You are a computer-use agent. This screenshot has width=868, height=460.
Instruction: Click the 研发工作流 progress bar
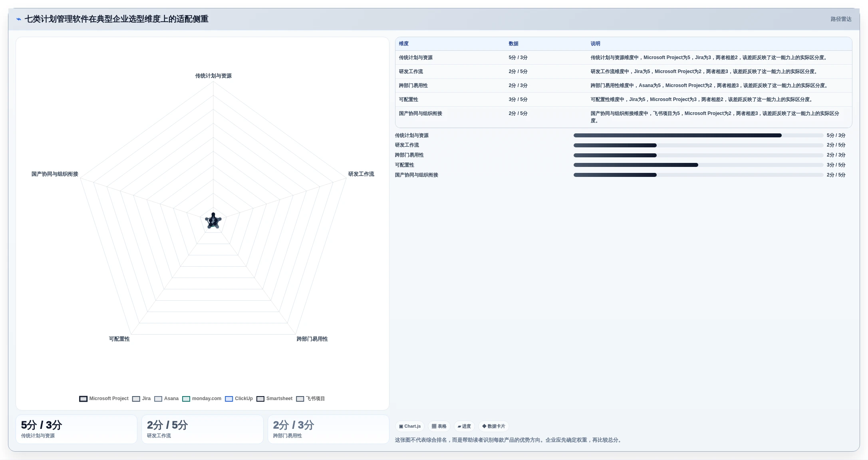[x=698, y=145]
